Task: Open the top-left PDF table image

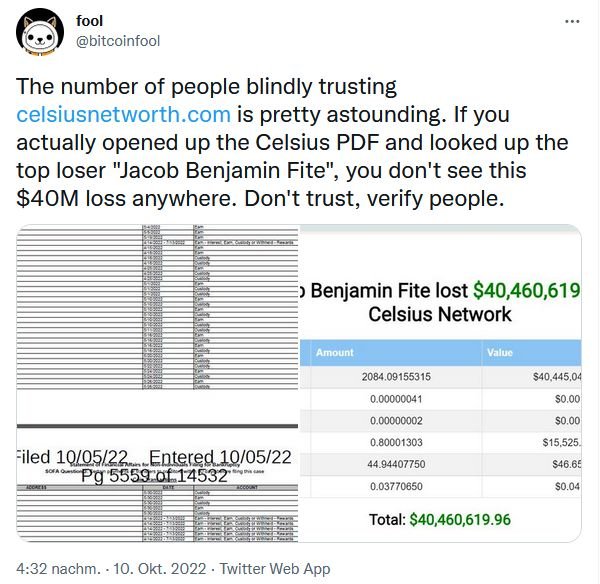Action: pos(157,322)
